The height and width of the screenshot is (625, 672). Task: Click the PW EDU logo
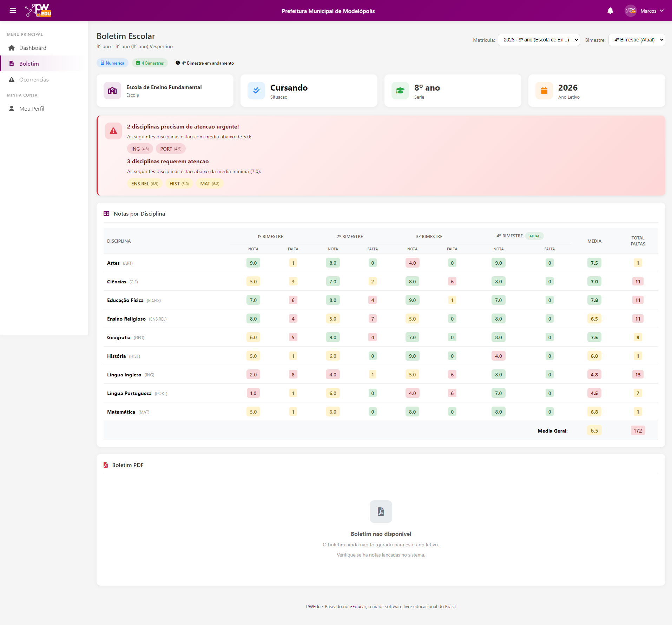pos(38,11)
